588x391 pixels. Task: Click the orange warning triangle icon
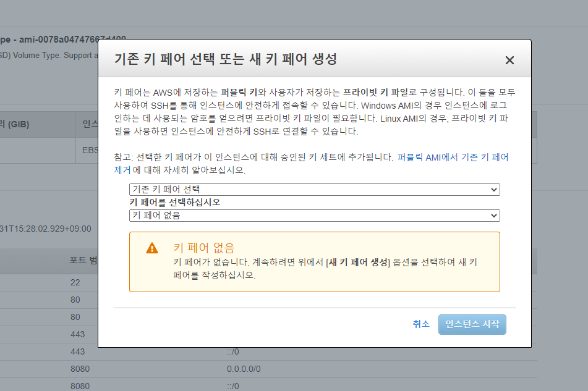152,248
